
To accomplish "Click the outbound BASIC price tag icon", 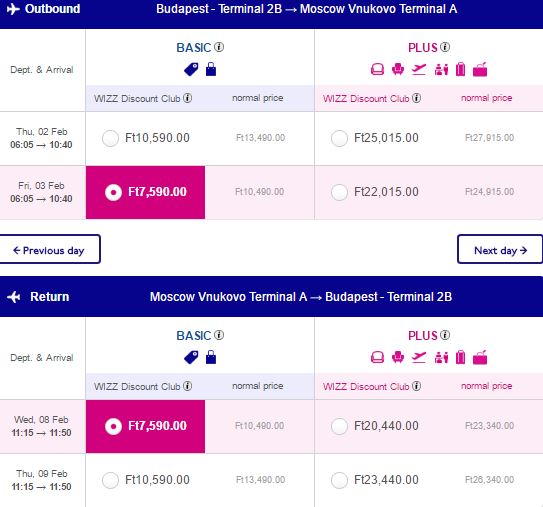I will pos(191,69).
